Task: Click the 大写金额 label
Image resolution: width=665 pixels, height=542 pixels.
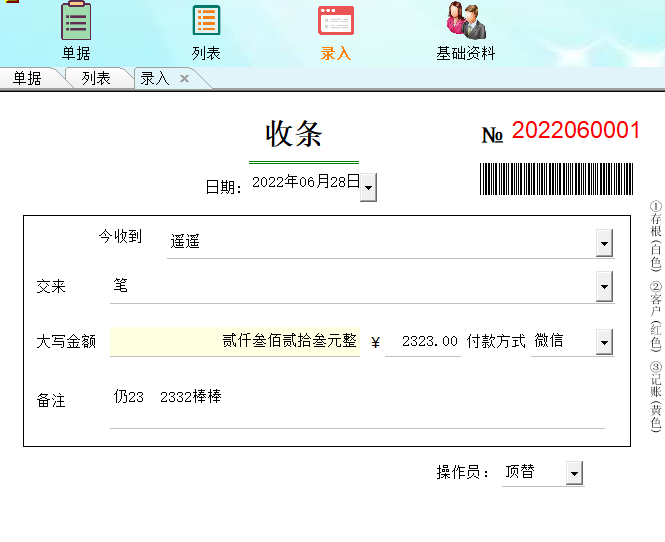Action: pos(66,341)
